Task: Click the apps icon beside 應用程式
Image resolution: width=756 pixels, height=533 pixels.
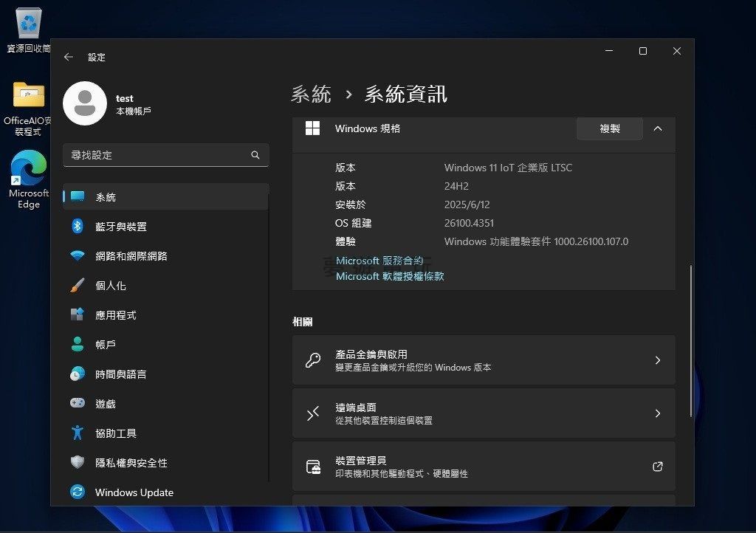Action: [x=78, y=314]
